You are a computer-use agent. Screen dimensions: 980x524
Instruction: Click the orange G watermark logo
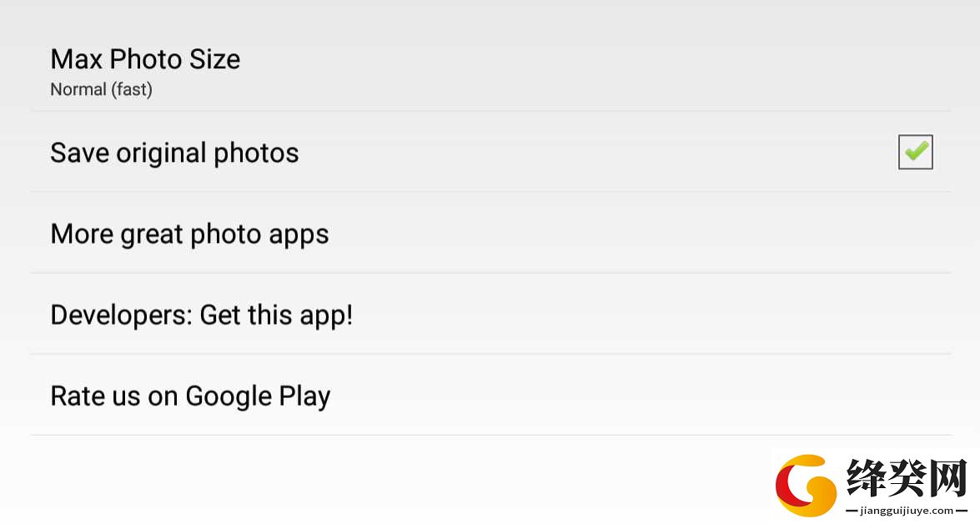(x=807, y=486)
